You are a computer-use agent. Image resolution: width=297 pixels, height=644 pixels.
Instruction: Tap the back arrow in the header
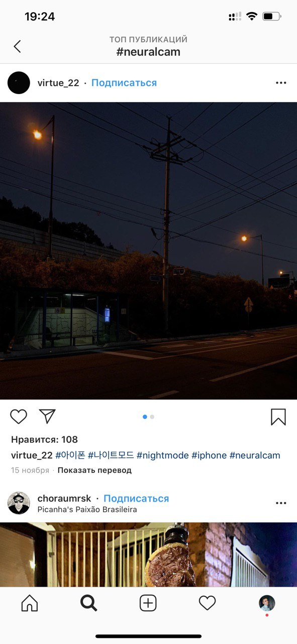(x=17, y=46)
